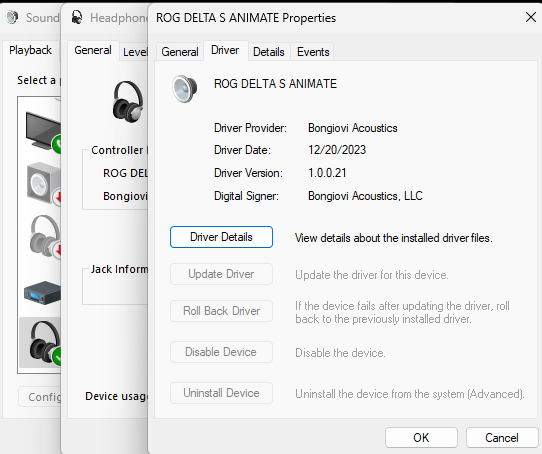Image resolution: width=542 pixels, height=454 pixels.
Task: Click the Driver Version value 1.0.0.21
Action: tap(327, 173)
